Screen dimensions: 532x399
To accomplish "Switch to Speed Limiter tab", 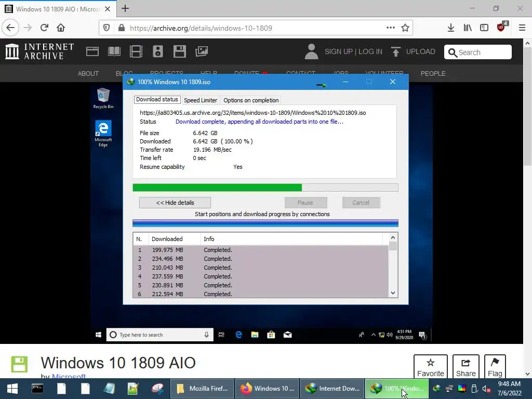I will click(x=201, y=100).
